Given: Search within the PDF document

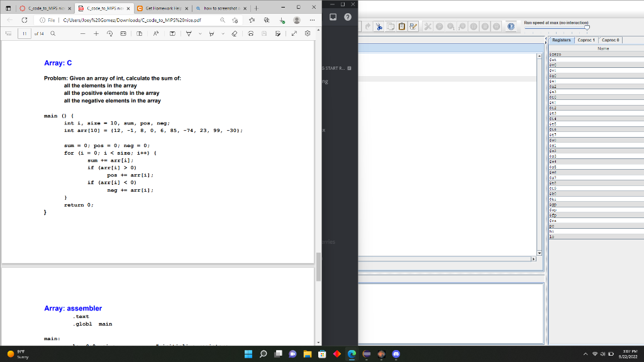Looking at the screenshot, I should point(53,34).
